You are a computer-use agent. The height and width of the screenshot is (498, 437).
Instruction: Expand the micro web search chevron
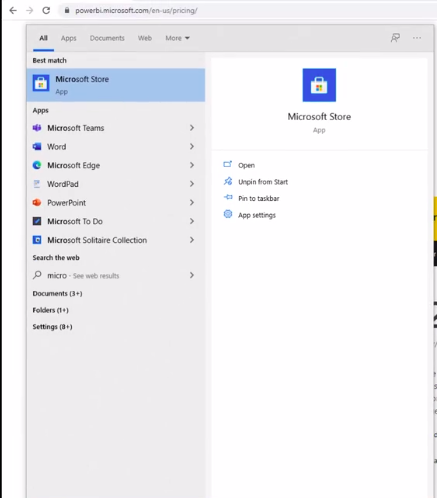tap(192, 275)
